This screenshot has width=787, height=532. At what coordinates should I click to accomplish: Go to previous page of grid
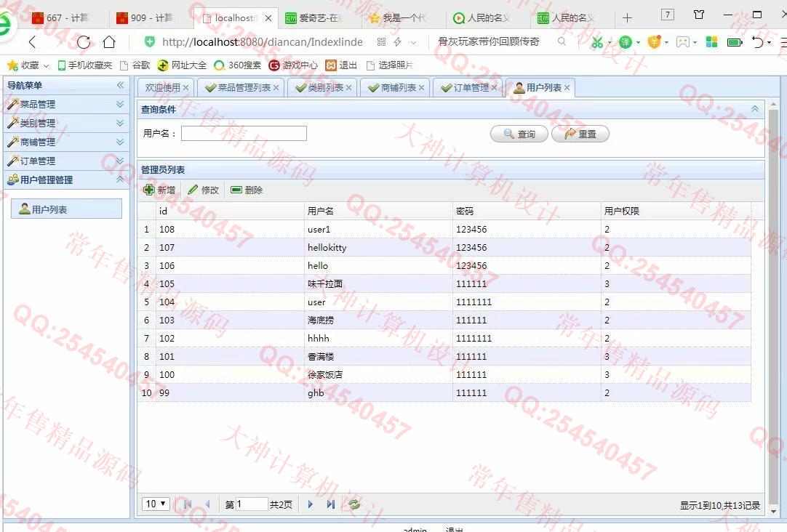tap(207, 504)
